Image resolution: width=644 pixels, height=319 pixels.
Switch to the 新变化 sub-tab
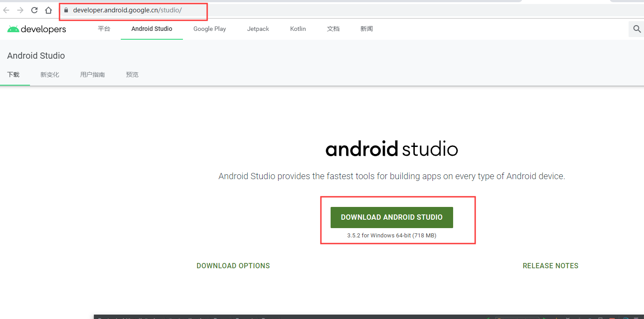pos(50,75)
